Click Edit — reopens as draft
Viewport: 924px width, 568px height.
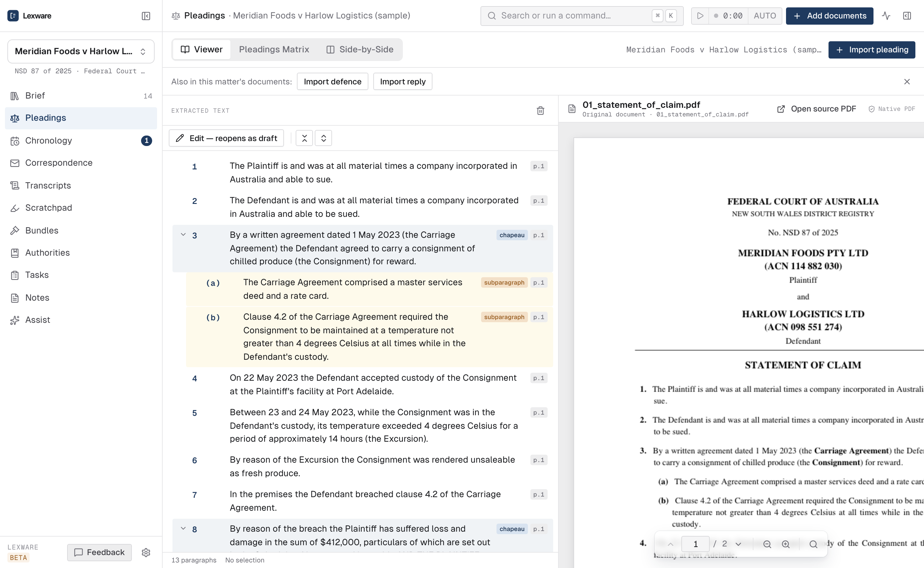226,138
